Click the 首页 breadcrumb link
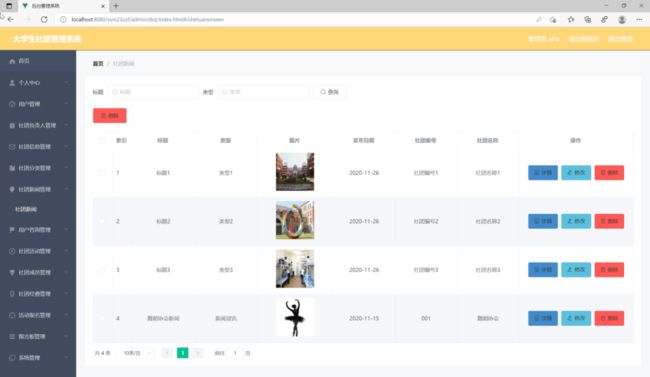The height and width of the screenshot is (377, 650). (98, 63)
